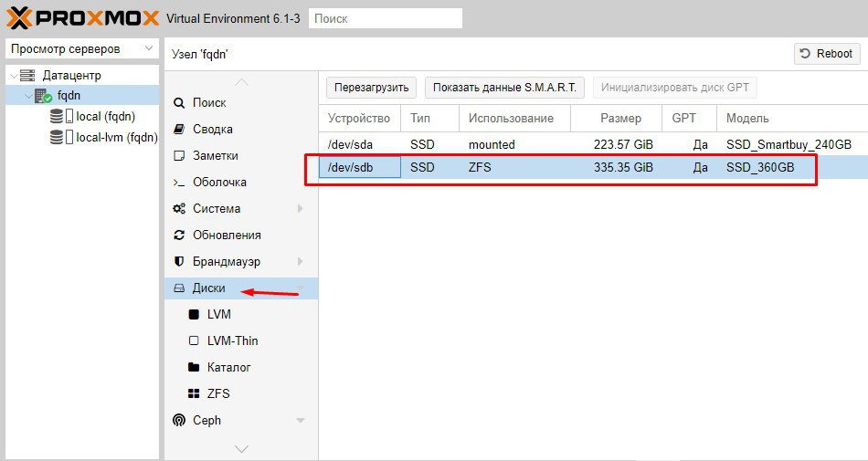Select the /dev/sda disk cell
868x461 pixels.
click(359, 145)
